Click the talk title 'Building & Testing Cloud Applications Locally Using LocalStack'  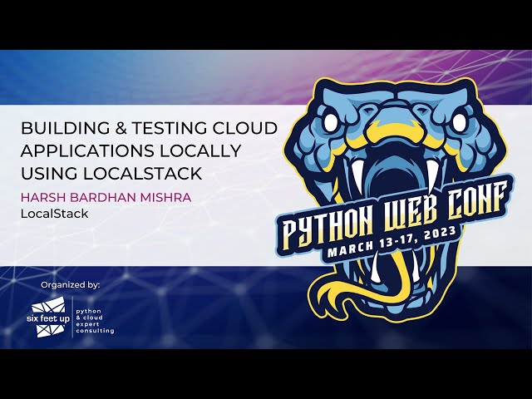149,150
